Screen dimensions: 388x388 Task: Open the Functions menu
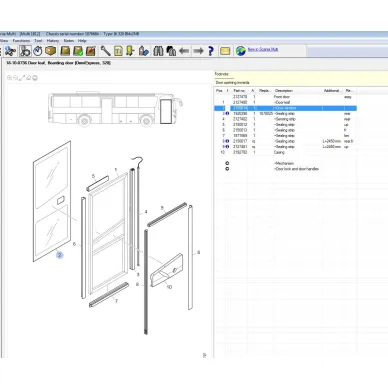pyautogui.click(x=21, y=41)
